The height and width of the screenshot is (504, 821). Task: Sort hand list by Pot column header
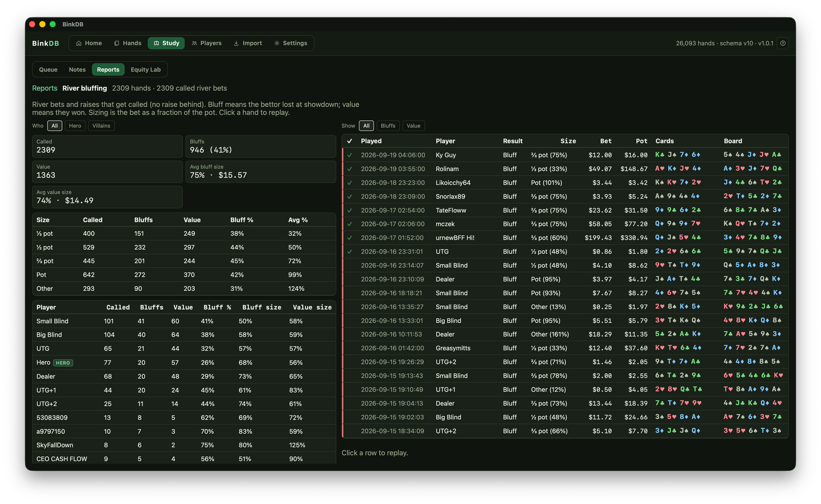click(641, 141)
